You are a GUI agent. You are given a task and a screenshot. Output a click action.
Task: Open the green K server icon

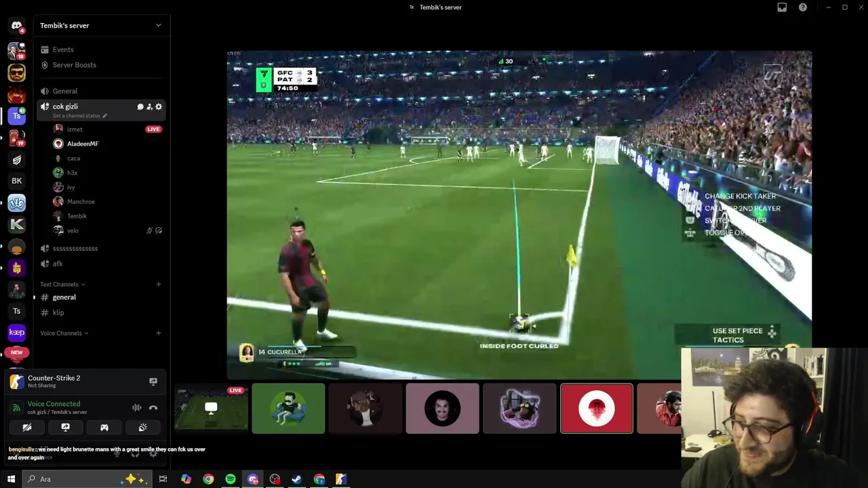(x=16, y=224)
